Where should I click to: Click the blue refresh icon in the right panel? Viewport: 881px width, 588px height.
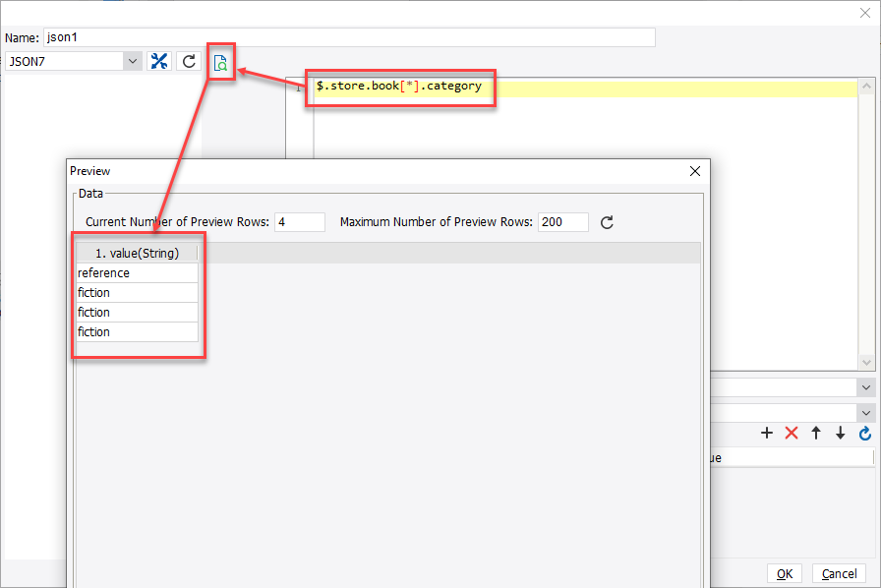pos(863,433)
